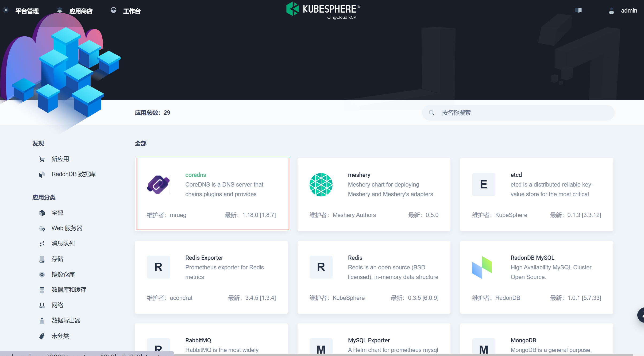Viewport: 644px width, 356px height.
Task: Click the coredns description text
Action: tap(224, 189)
